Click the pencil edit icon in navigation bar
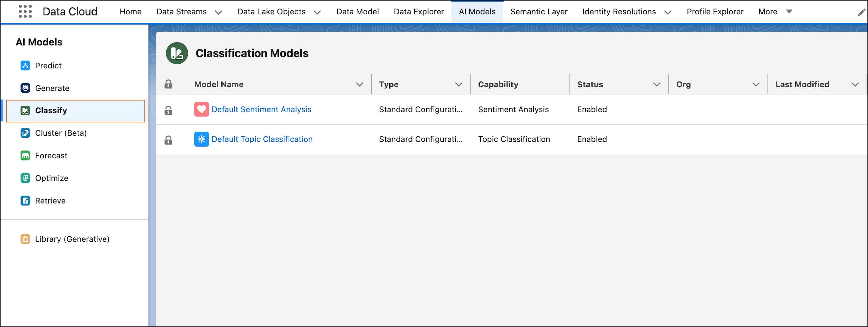Screen dimensions: 868x327 coord(862,13)
